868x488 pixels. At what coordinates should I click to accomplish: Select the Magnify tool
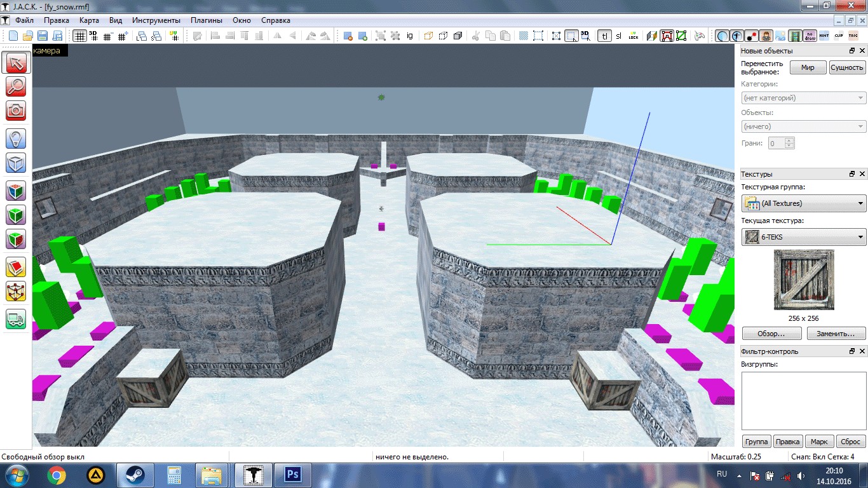tap(15, 86)
